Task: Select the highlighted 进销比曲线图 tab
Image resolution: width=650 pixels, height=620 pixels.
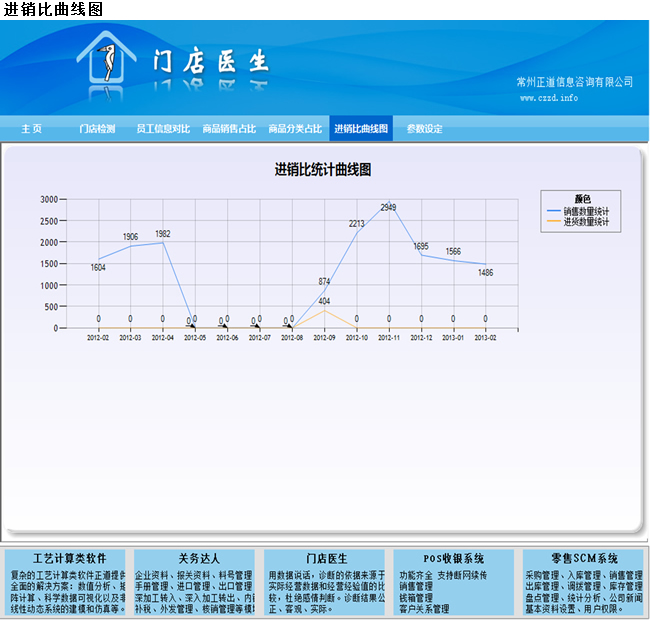Action: 361,129
